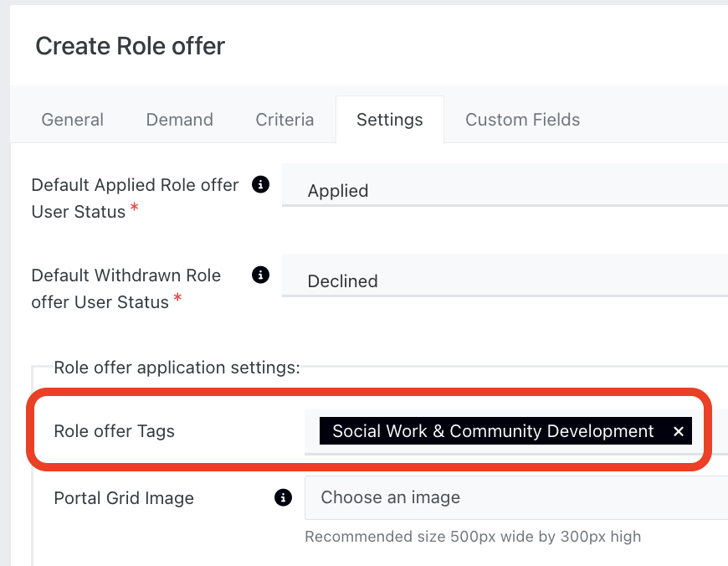Click the Role offer Tags label
Screen dimensions: 728x566
click(x=114, y=432)
